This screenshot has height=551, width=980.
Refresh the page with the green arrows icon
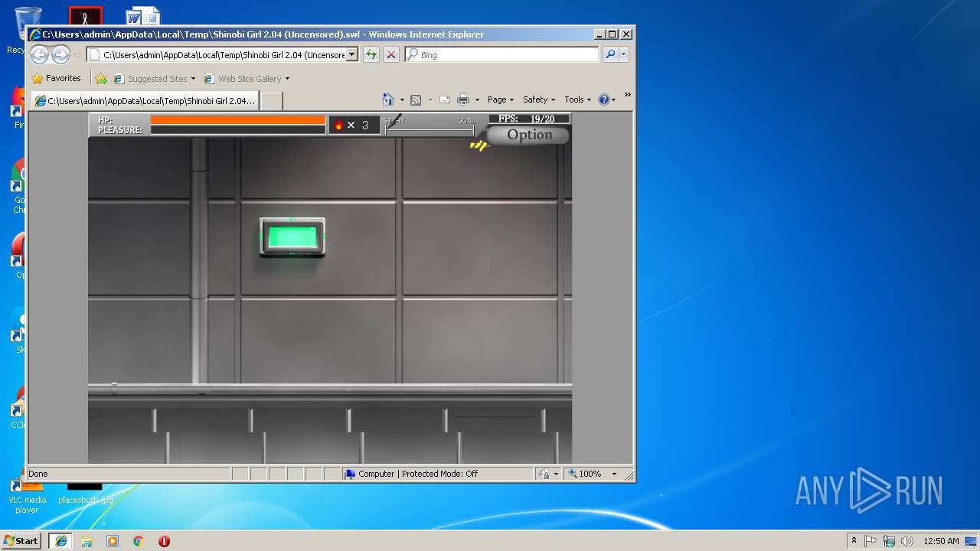pos(371,54)
